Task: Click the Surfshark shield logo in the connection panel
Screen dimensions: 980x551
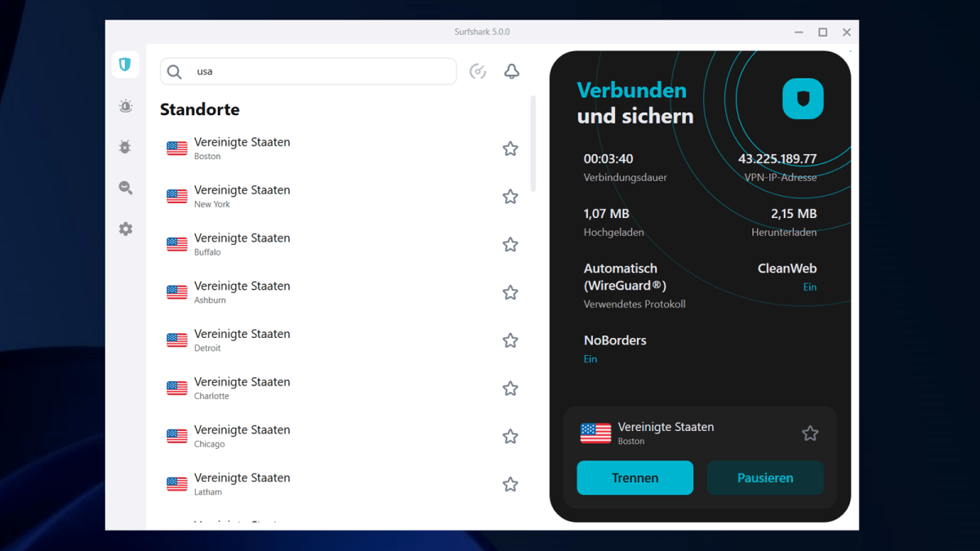Action: click(x=803, y=99)
